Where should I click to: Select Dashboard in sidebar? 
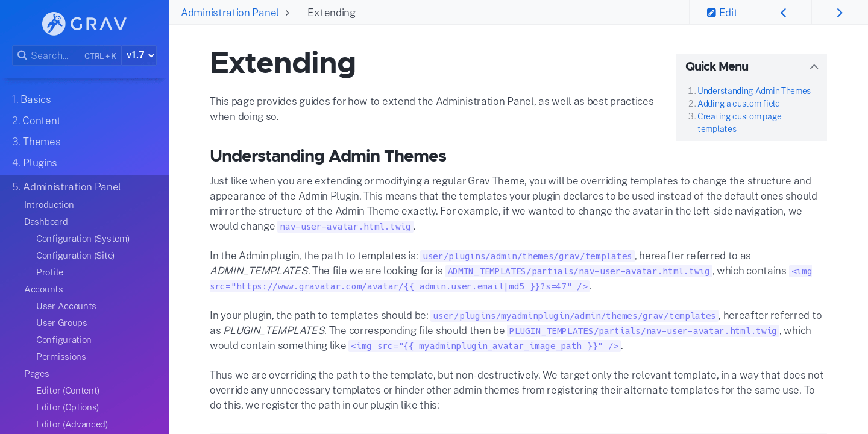click(x=46, y=222)
